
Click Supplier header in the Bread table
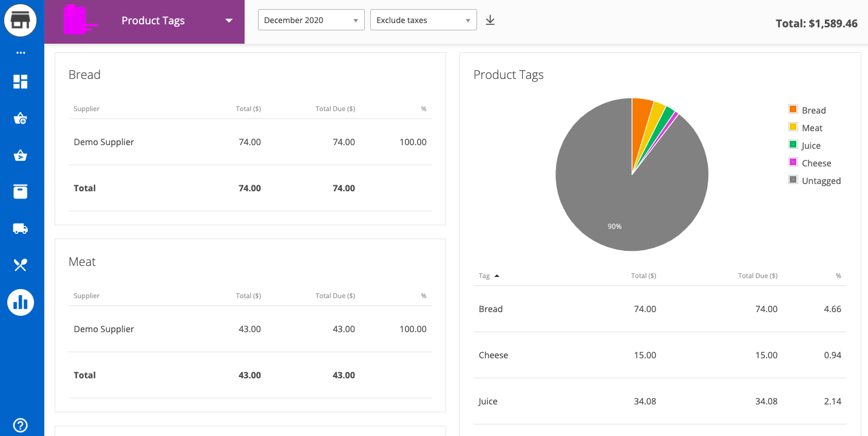pyautogui.click(x=87, y=109)
